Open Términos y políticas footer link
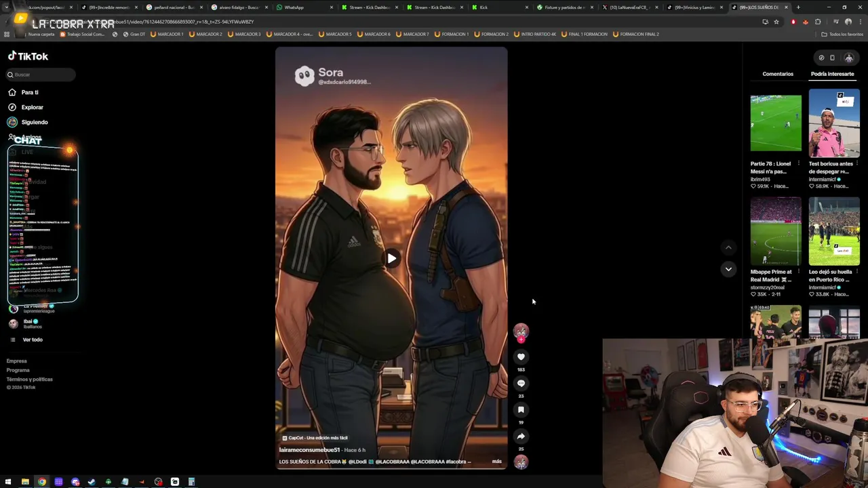868x488 pixels. (x=30, y=379)
